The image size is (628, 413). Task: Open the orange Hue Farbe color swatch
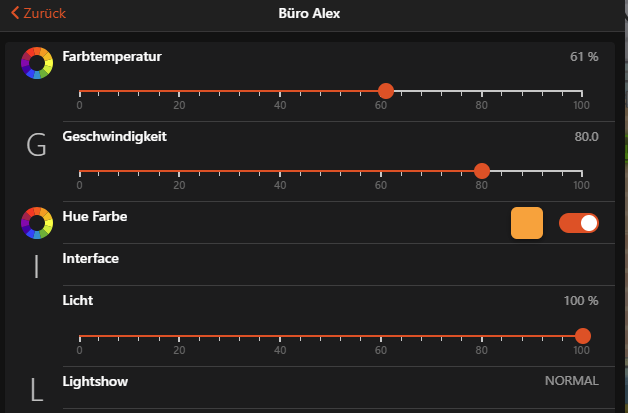coord(527,223)
